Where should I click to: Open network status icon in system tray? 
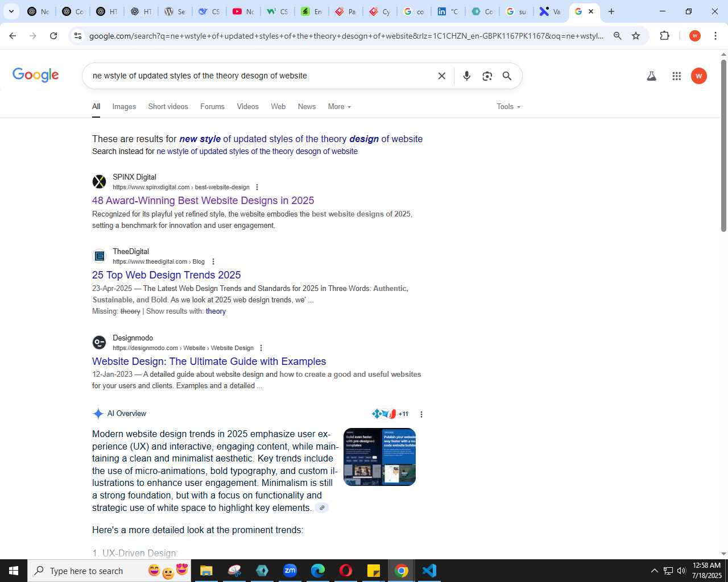point(668,571)
